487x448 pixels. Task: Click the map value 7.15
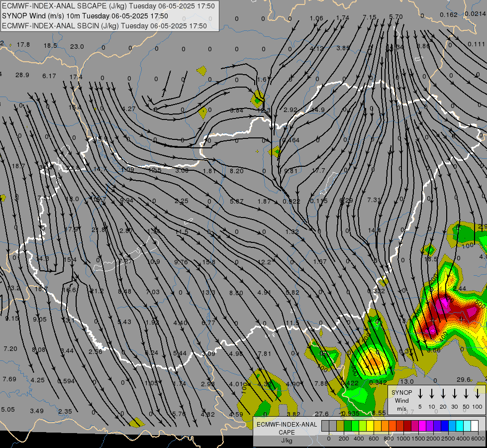[x=369, y=17]
